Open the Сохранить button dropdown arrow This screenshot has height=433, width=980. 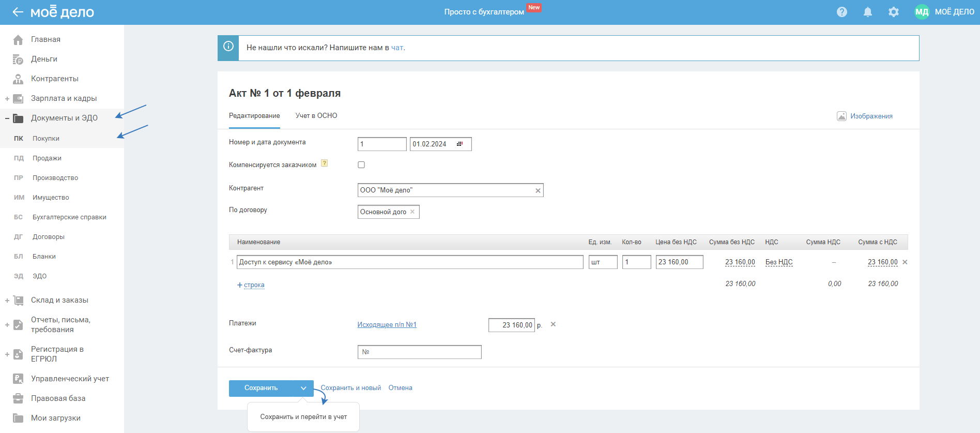(x=303, y=389)
